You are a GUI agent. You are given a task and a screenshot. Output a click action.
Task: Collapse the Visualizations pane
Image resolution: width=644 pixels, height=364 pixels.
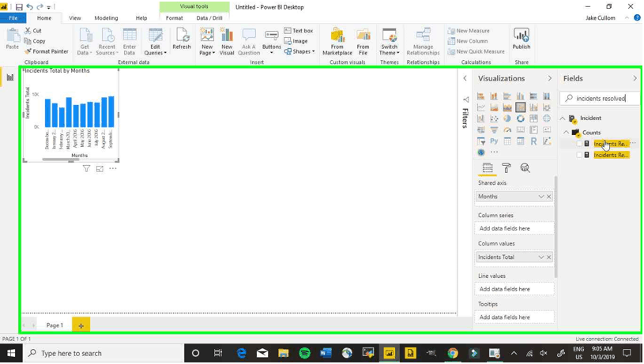click(549, 78)
